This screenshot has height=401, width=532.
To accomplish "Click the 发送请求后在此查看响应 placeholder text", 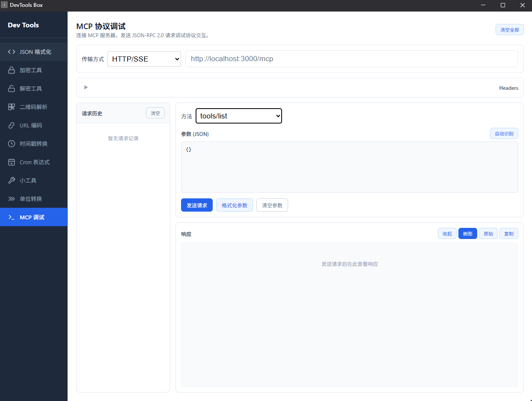I will click(350, 264).
